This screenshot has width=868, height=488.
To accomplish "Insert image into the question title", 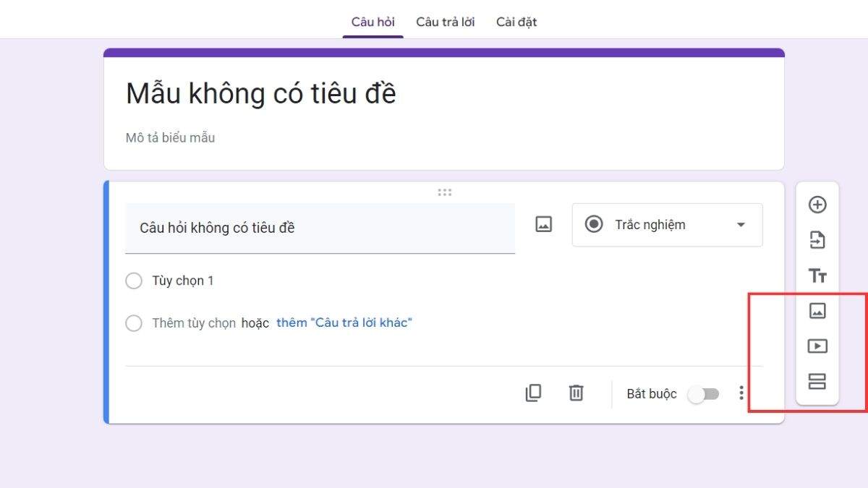I will pos(543,225).
